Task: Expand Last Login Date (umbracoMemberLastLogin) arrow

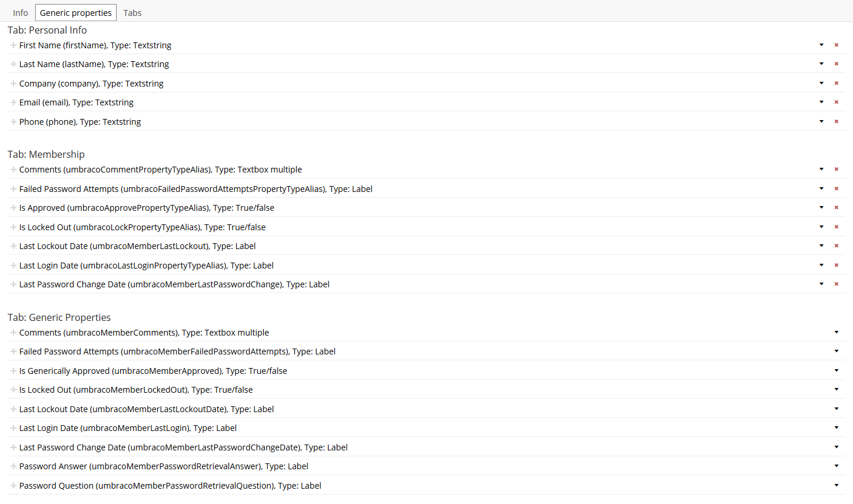Action: (836, 427)
